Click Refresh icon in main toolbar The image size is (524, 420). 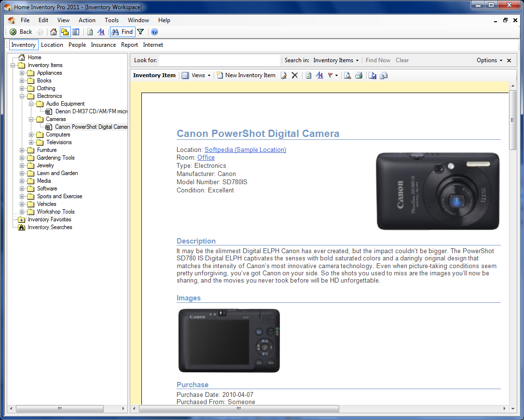90,32
